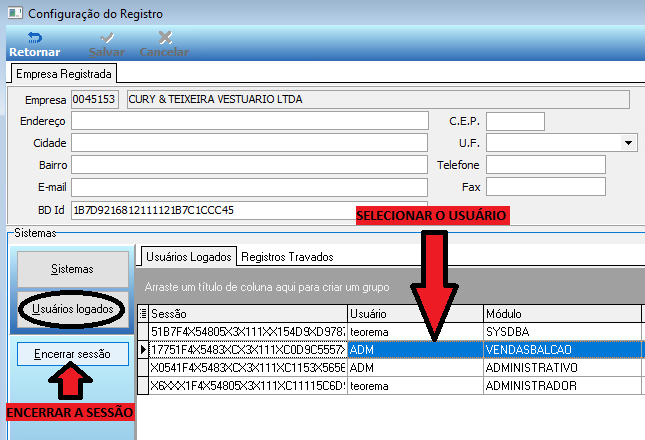The height and width of the screenshot is (440, 645).
Task: Click the ADMINISTRATIVO module cell
Action: click(x=562, y=368)
